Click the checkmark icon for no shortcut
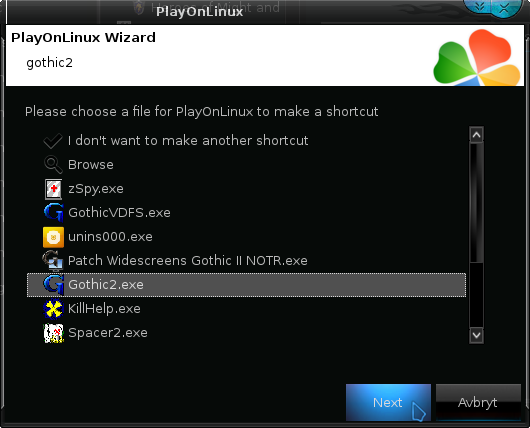 pyautogui.click(x=53, y=141)
